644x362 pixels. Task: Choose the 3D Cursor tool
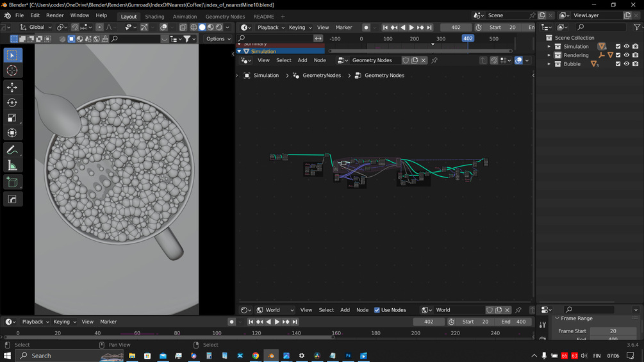point(12,70)
